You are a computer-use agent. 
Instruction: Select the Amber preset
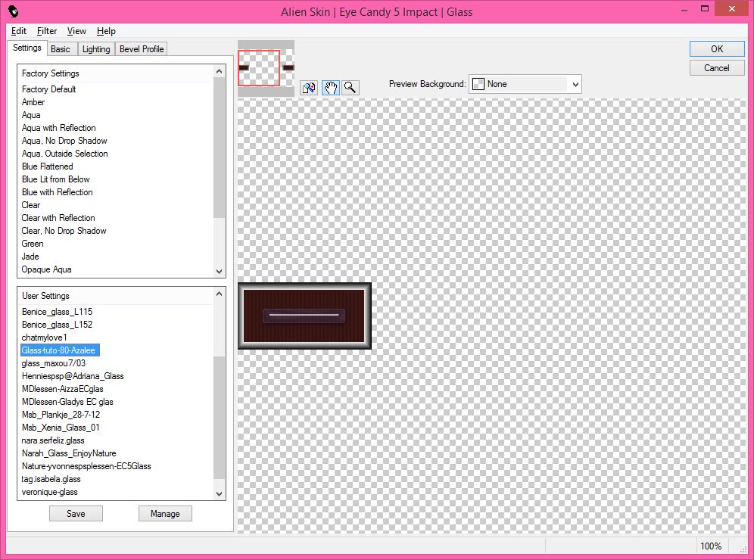coord(33,102)
